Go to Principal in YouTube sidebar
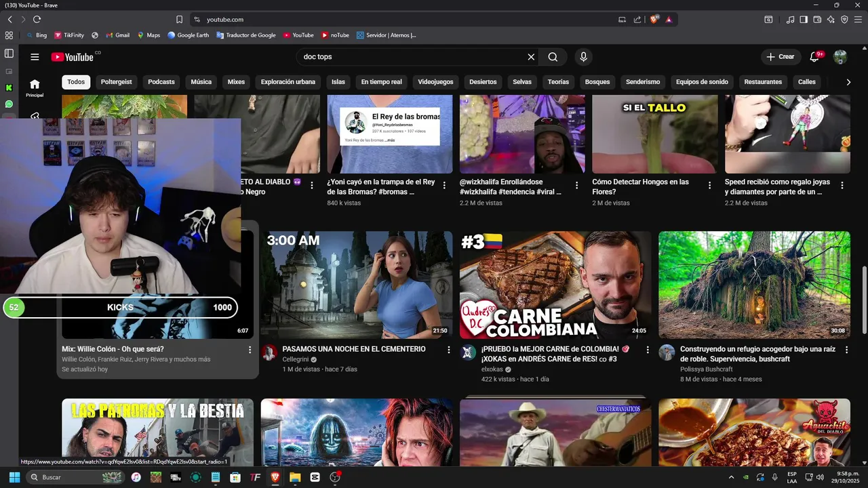The image size is (868, 488). [35, 87]
